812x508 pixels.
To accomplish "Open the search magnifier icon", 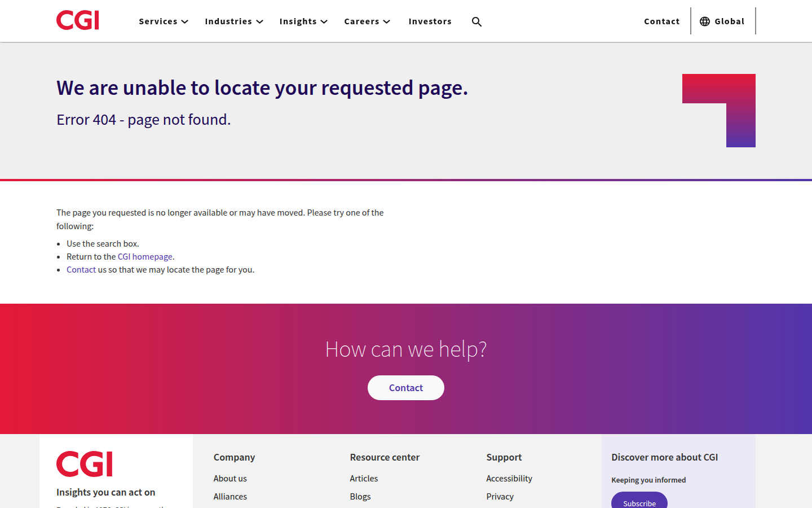I will point(476,21).
